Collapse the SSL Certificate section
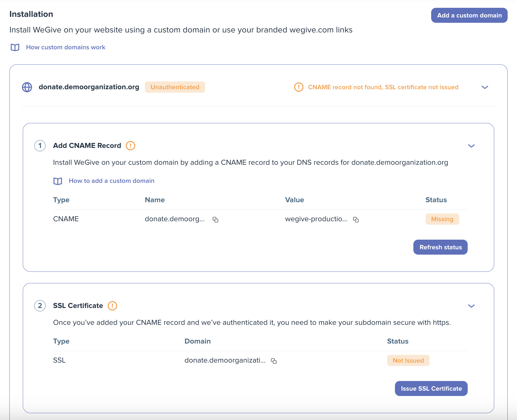 click(471, 306)
